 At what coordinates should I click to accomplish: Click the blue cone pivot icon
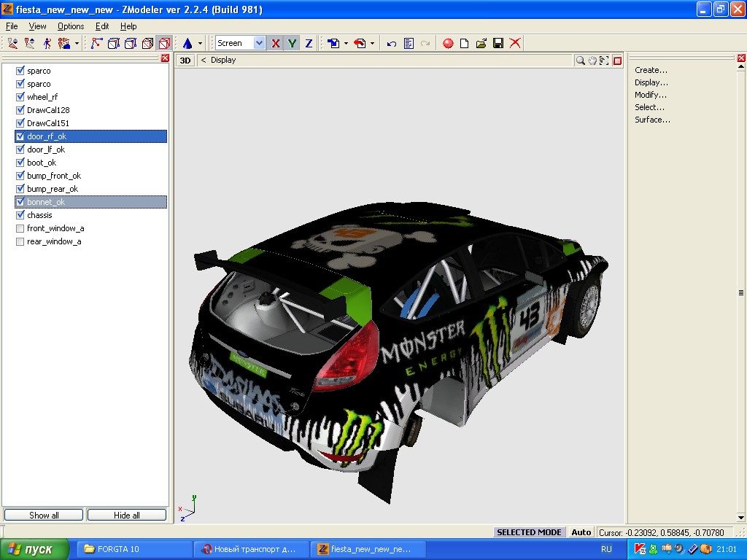[187, 43]
